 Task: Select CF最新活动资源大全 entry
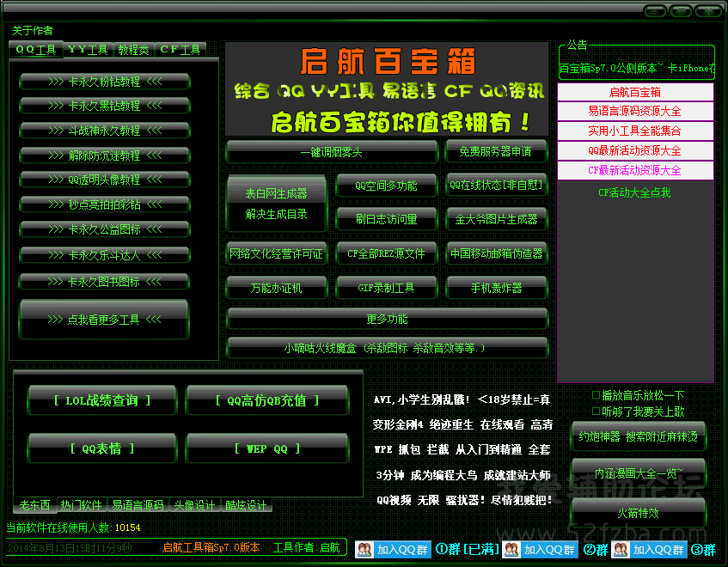(x=634, y=170)
